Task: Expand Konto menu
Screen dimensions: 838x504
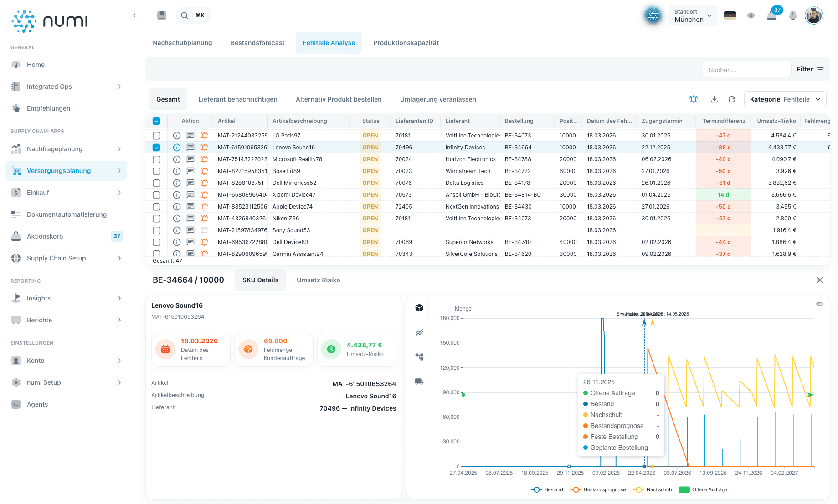Action: (x=66, y=361)
